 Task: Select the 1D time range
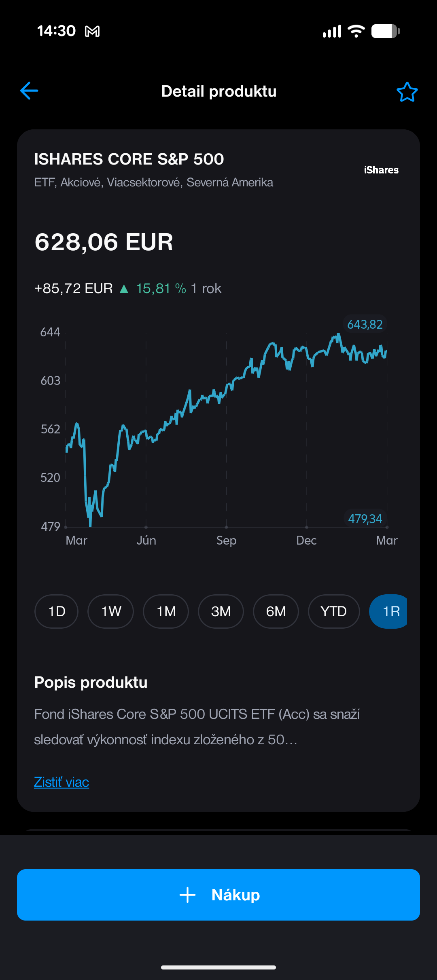click(x=57, y=611)
